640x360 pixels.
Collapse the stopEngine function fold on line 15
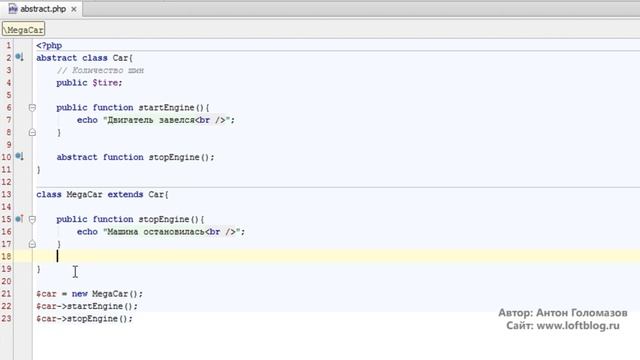tap(32, 219)
